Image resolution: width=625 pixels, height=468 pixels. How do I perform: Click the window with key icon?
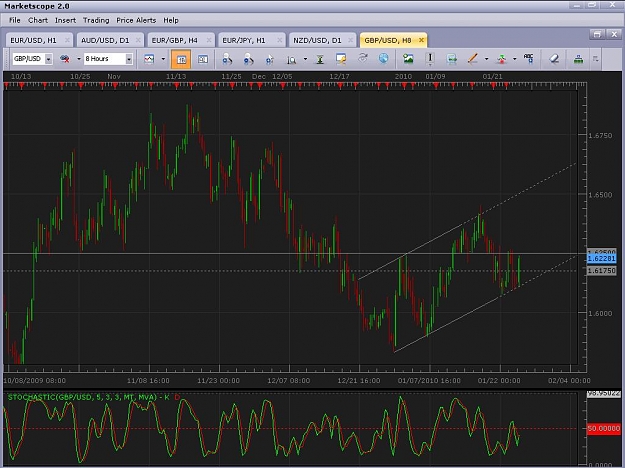pyautogui.click(x=341, y=59)
